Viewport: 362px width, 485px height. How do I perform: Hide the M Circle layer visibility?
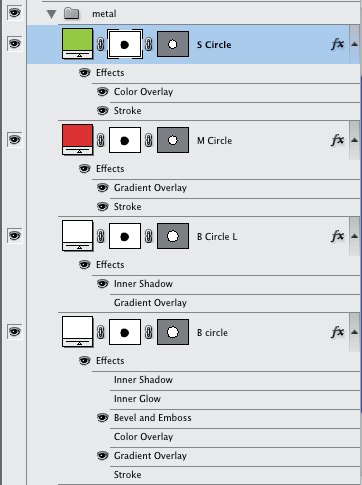14,140
